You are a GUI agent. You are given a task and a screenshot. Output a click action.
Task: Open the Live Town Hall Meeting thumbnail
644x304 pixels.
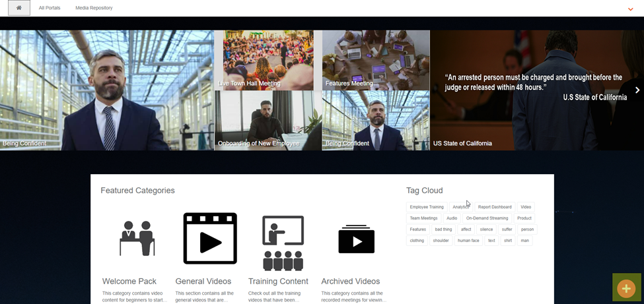(268, 59)
